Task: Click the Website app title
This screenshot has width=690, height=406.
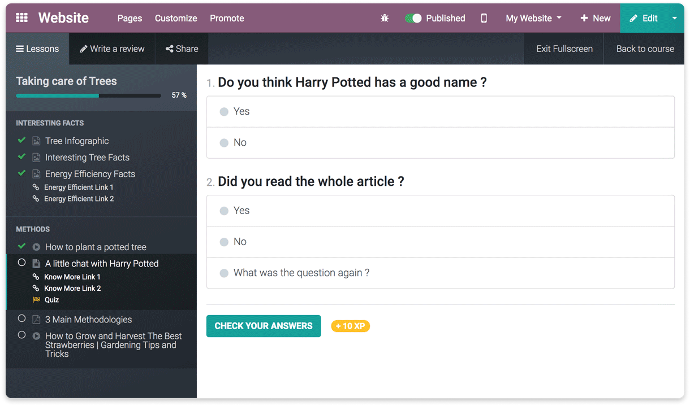Action: point(63,18)
